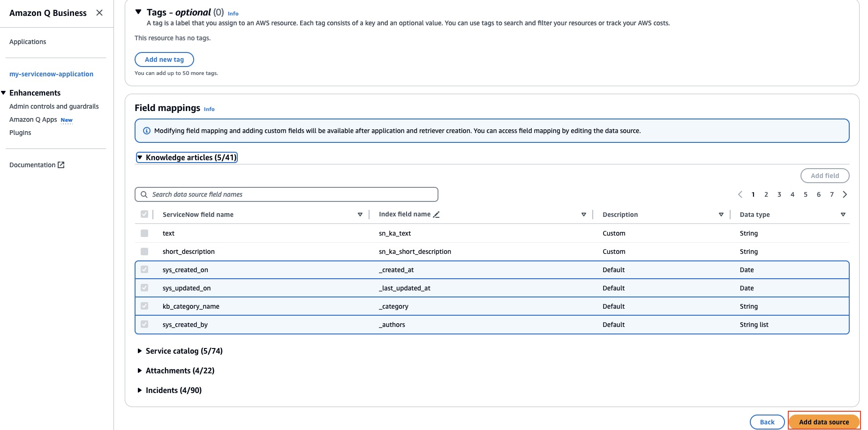Toggle the select-all checkbox in table header
This screenshot has width=868, height=430.
(144, 214)
